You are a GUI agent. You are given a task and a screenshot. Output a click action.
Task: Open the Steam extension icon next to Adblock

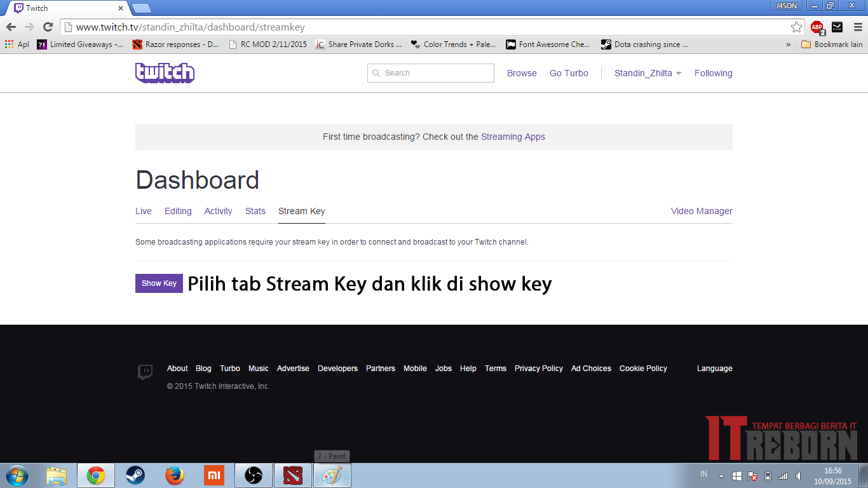tap(837, 27)
